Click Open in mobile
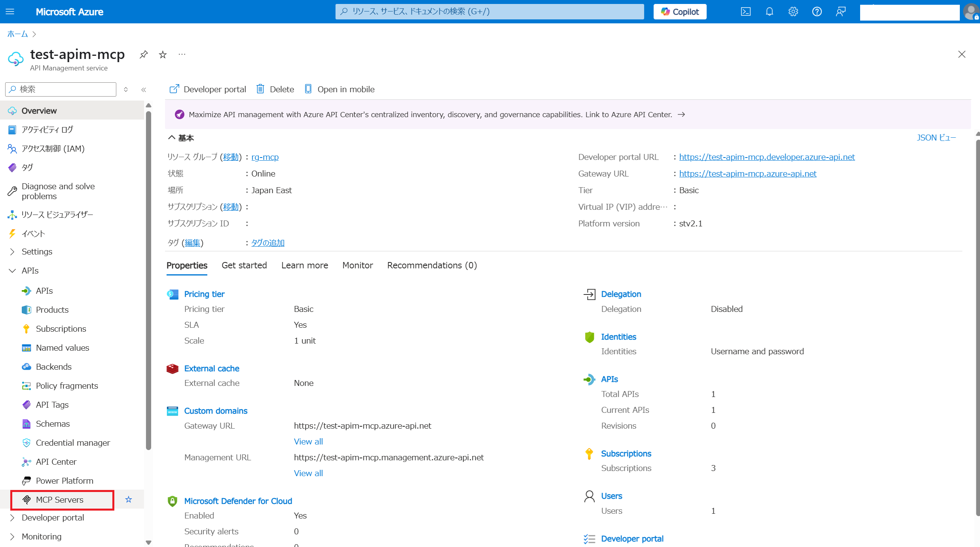The image size is (980, 547). 339,89
